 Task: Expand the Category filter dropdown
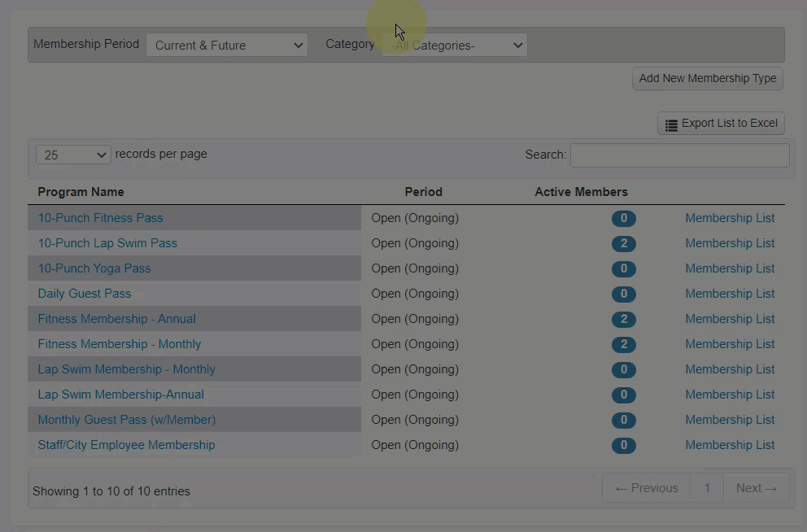[x=456, y=46]
